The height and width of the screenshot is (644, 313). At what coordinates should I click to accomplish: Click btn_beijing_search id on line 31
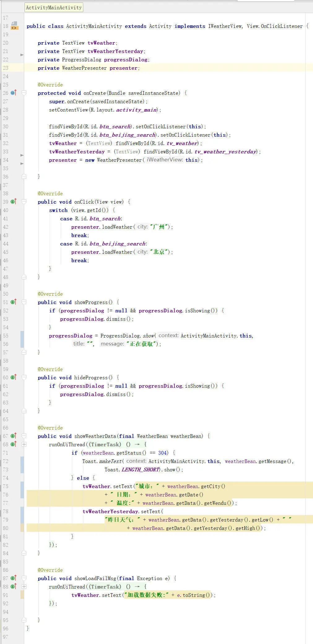tap(127, 135)
